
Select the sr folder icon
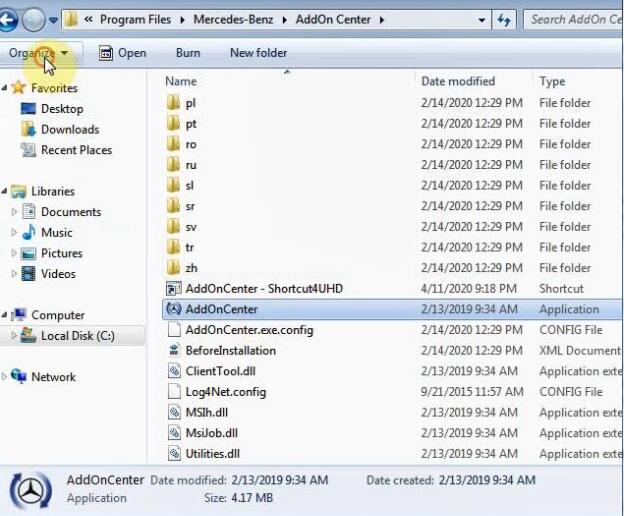click(x=173, y=206)
